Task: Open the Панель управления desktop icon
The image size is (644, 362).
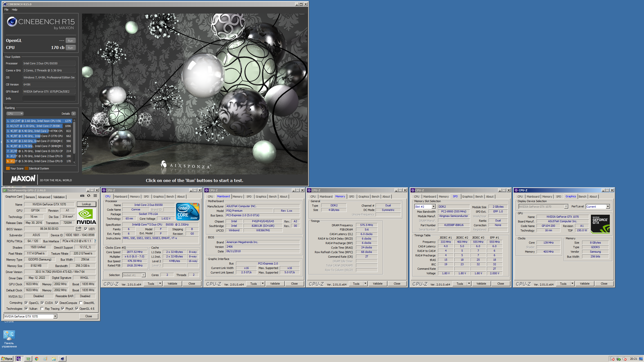Action: click(x=9, y=339)
